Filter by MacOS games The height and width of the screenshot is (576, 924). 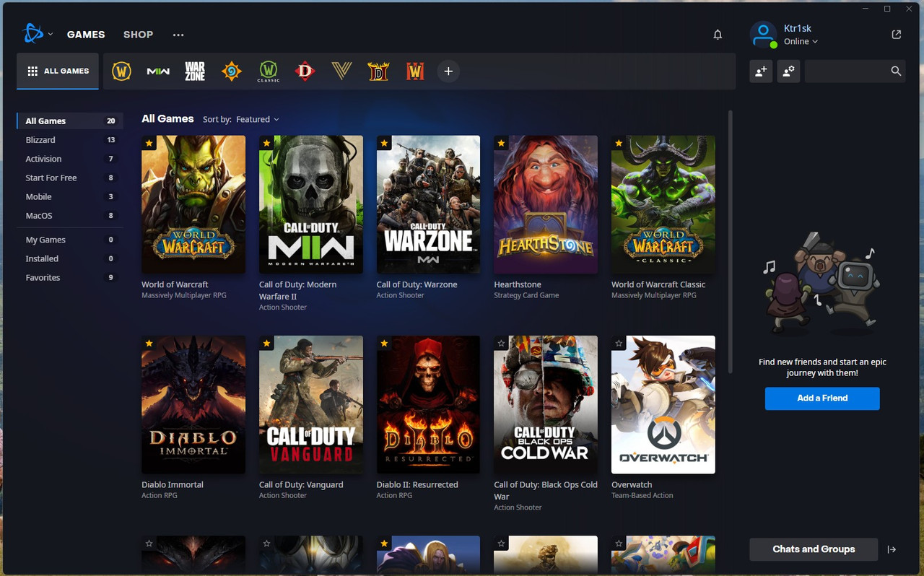(x=70, y=215)
